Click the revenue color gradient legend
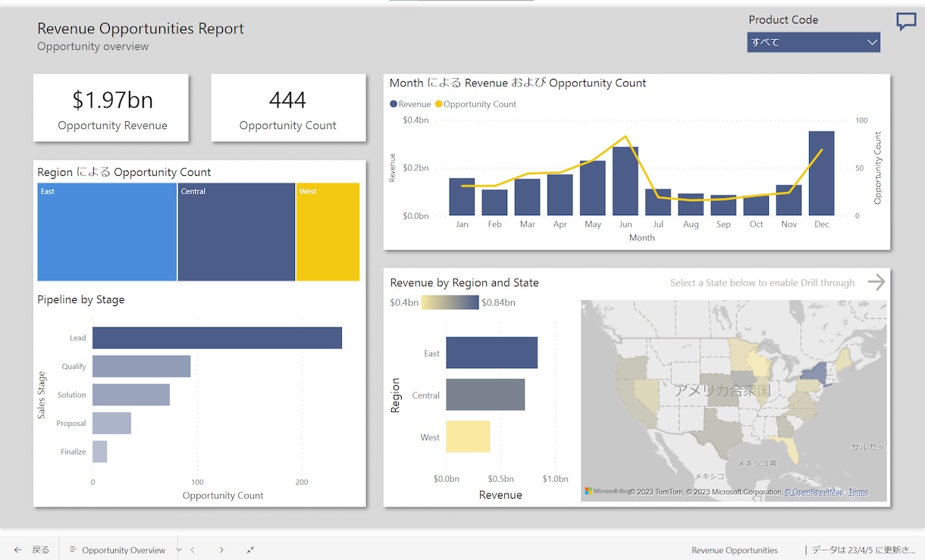This screenshot has width=925, height=560. coord(450,302)
